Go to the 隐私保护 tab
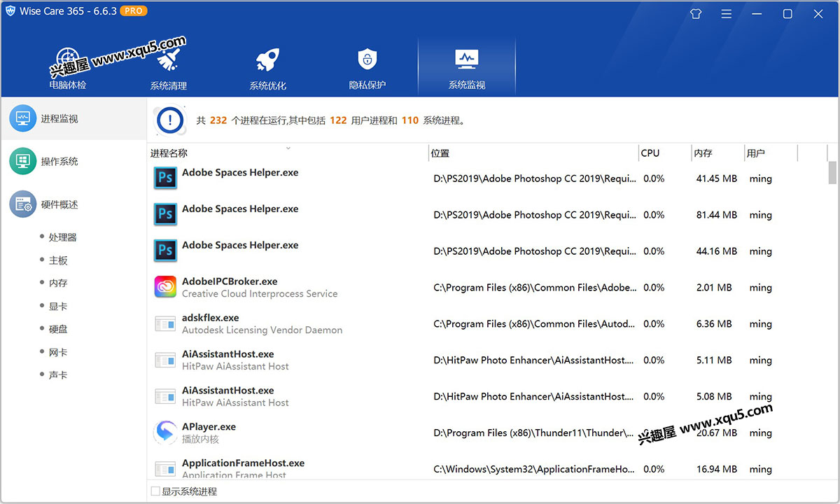840x504 pixels. point(367,69)
